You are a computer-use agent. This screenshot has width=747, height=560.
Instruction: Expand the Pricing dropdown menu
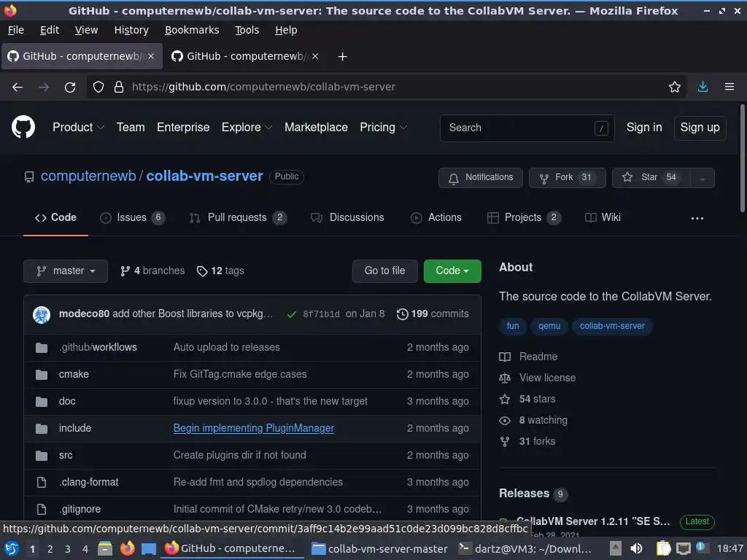pos(383,127)
